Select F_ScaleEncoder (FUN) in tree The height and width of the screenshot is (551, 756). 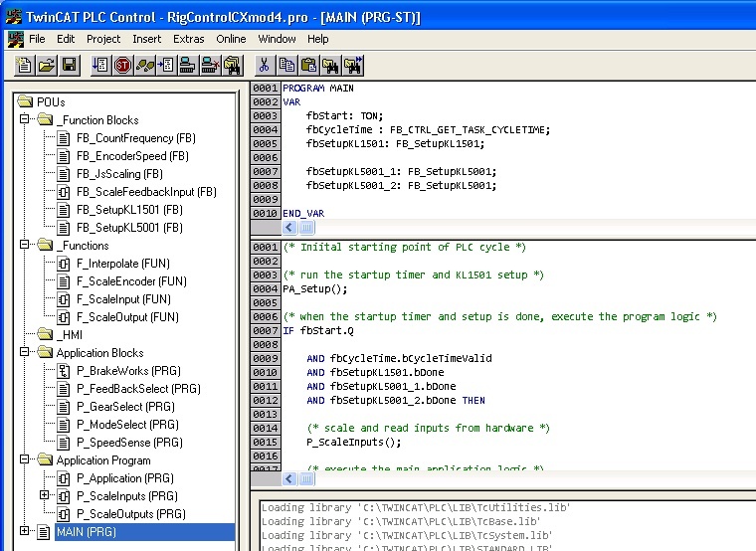131,281
